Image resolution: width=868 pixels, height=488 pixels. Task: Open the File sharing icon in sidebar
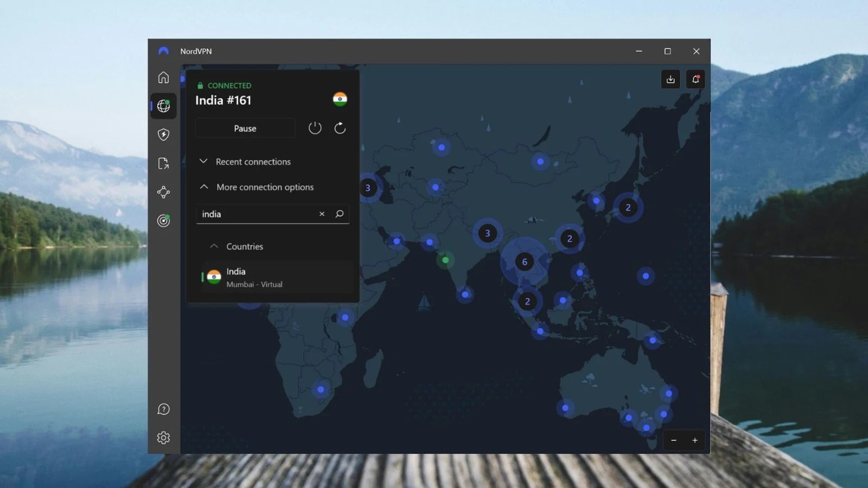[x=164, y=164]
